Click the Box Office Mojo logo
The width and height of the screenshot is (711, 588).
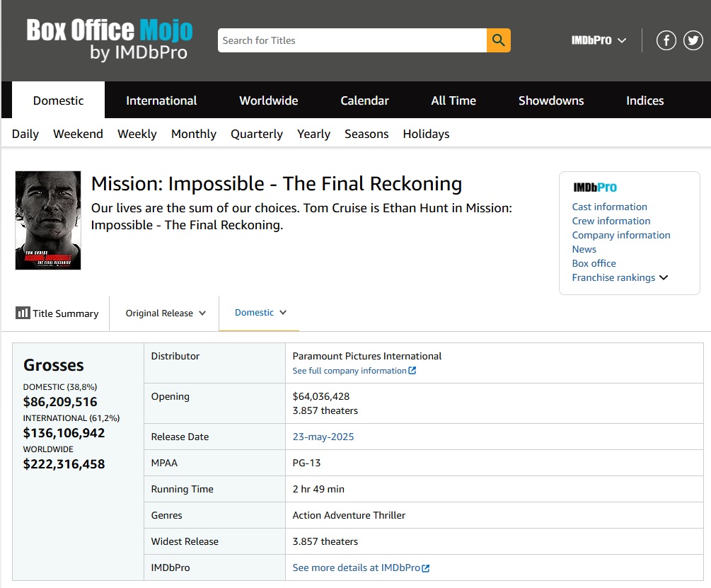point(110,40)
